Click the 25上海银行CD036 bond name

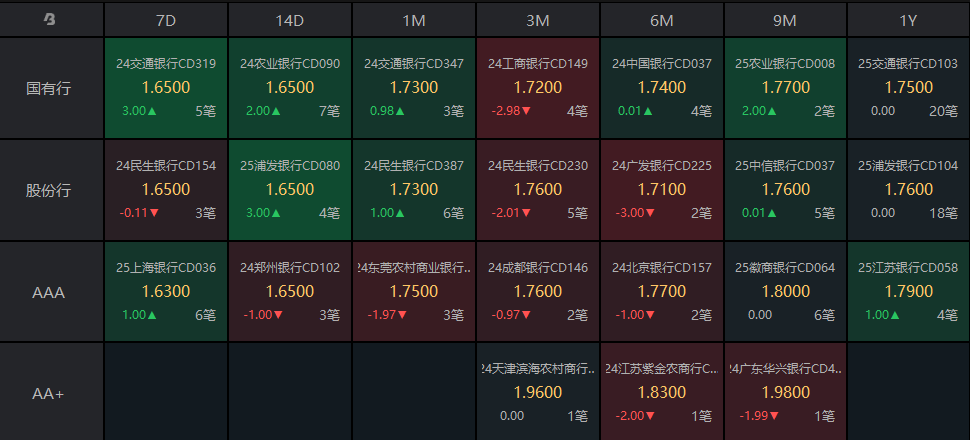[166, 268]
